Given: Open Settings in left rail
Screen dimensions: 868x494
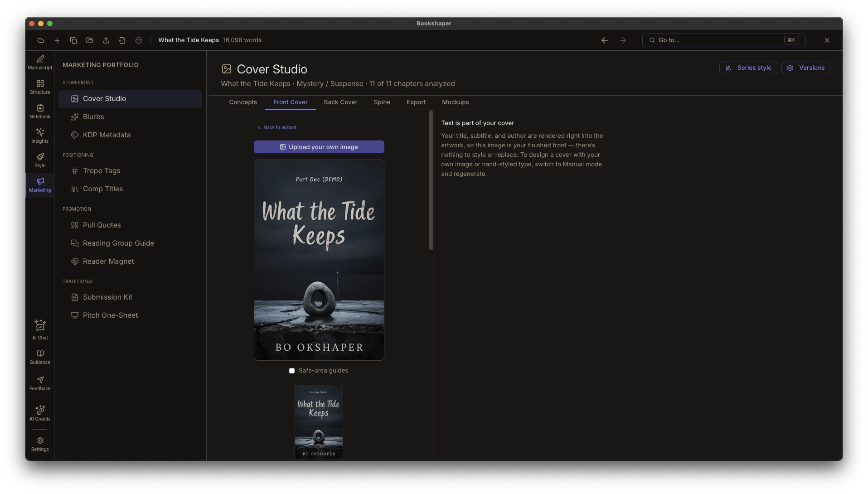Looking at the screenshot, I should coord(40,445).
